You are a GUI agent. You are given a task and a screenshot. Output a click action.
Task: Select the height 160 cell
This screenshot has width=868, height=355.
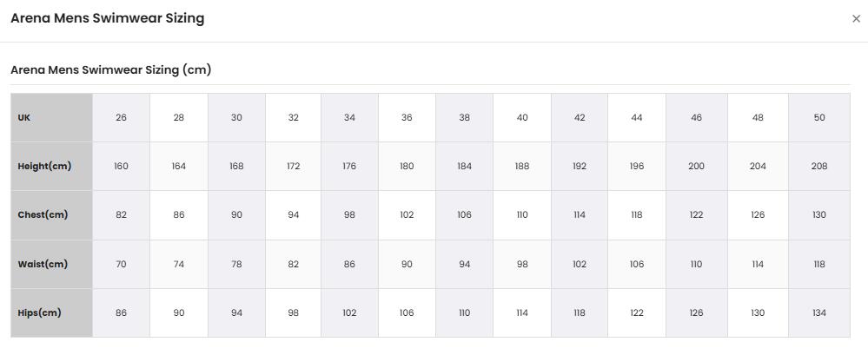tap(122, 166)
